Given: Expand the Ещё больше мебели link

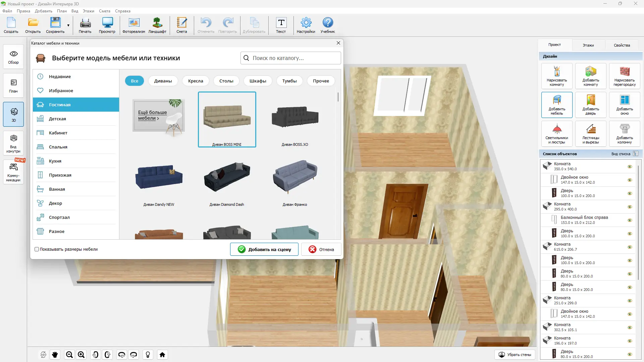Looking at the screenshot, I should click(153, 115).
